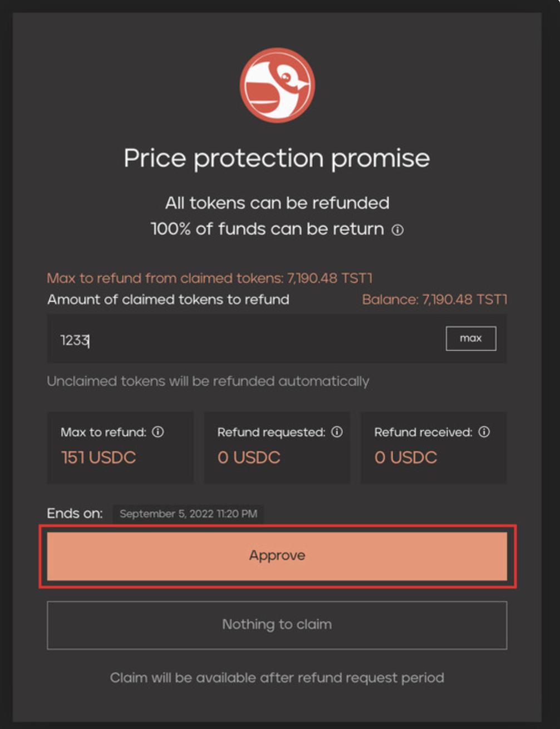Click info icon next to Max to refund
This screenshot has width=560, height=729.
click(x=158, y=432)
